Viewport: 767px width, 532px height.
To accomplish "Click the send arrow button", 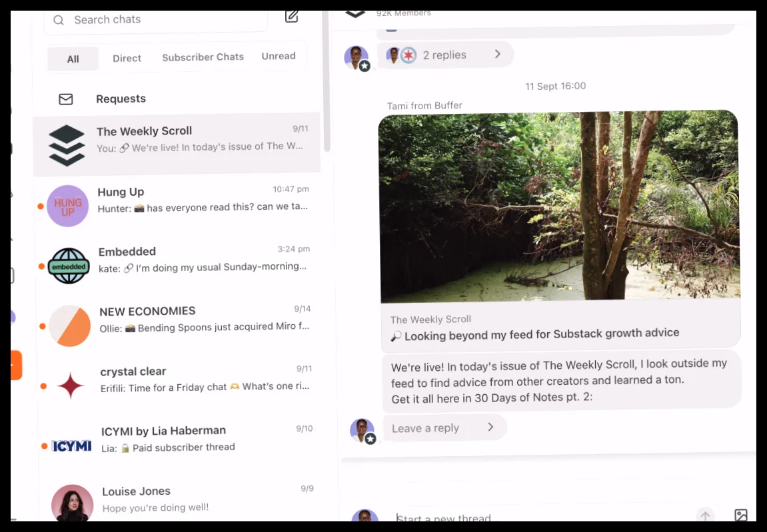I will coord(705,515).
